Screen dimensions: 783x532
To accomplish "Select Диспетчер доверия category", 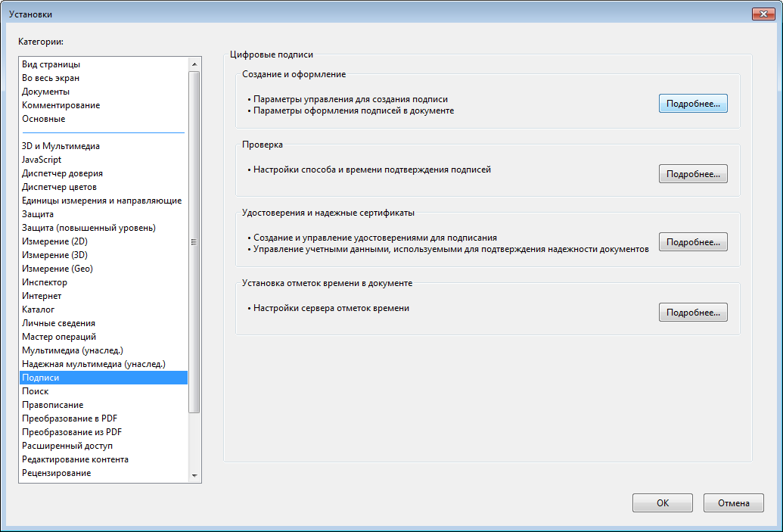I will [63, 173].
